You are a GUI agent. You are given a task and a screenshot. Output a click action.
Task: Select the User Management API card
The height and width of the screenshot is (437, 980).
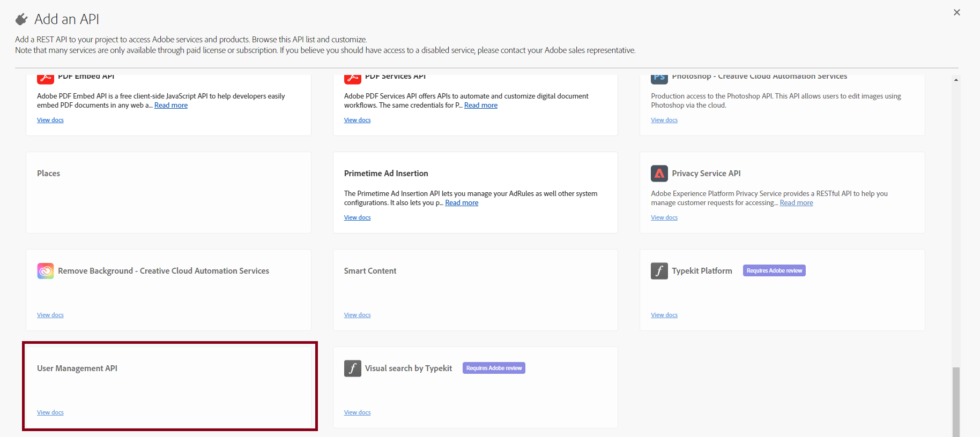click(169, 386)
